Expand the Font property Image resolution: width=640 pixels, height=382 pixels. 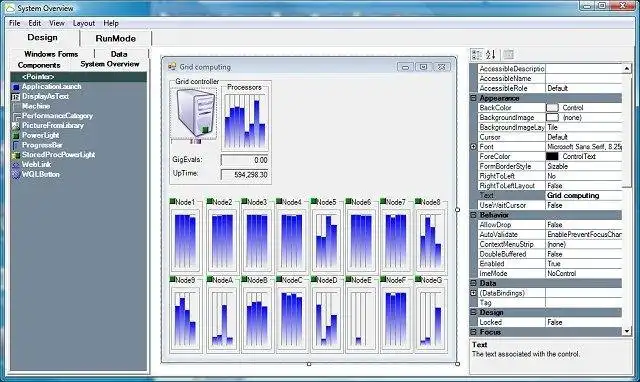pos(473,147)
